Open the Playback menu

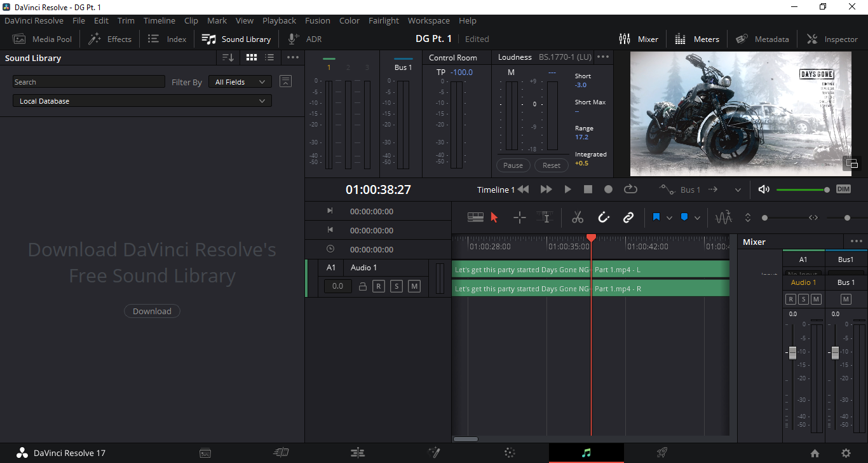click(280, 20)
